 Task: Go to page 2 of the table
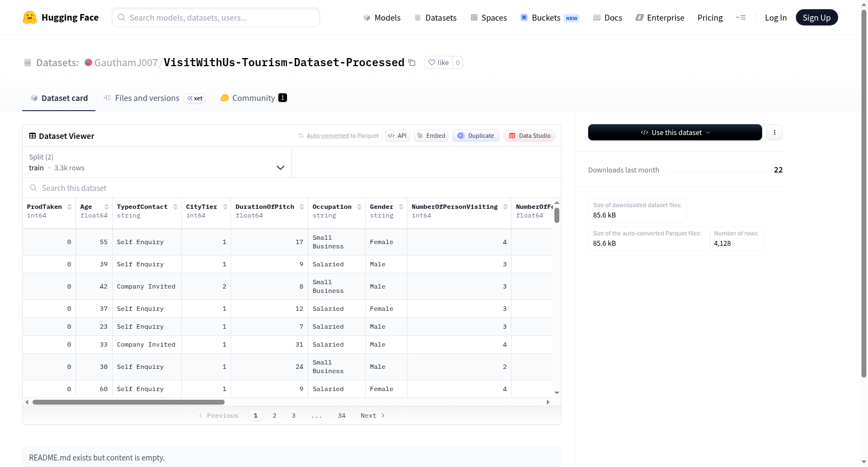(x=275, y=415)
